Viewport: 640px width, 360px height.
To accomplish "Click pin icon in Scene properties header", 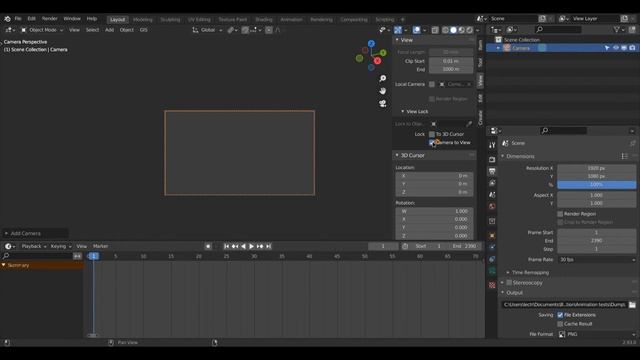I will [632, 143].
